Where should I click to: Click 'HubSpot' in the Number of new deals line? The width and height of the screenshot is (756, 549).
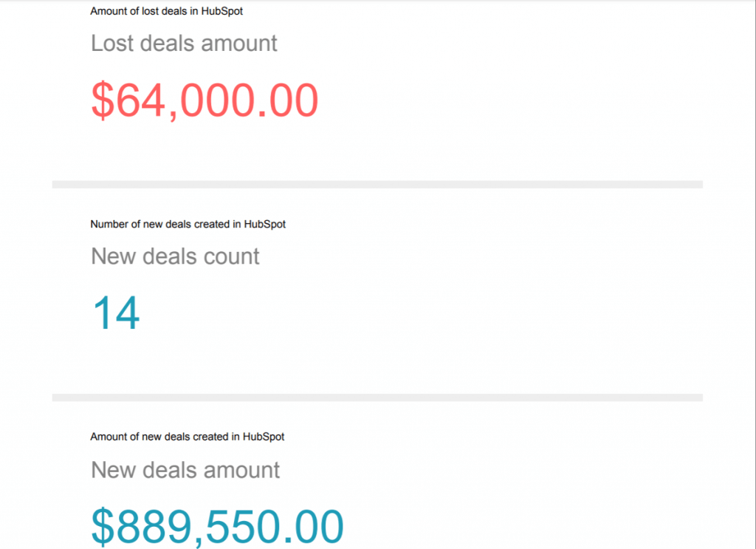coord(265,225)
